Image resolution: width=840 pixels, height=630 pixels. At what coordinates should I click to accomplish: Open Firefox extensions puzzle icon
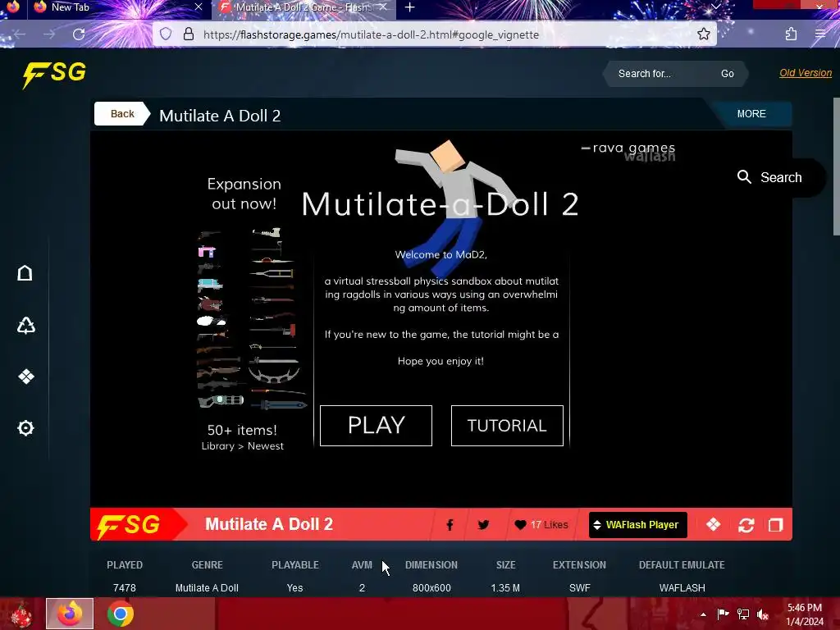click(x=791, y=34)
